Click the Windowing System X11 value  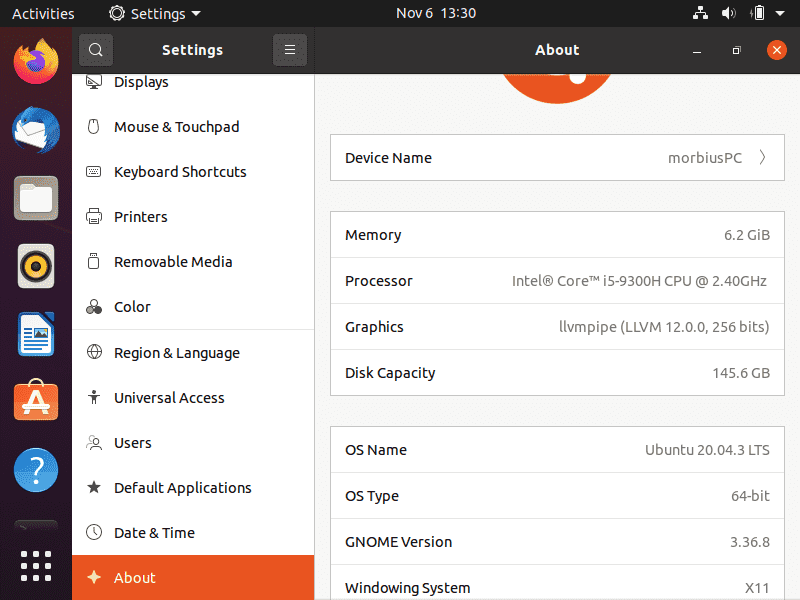click(757, 588)
